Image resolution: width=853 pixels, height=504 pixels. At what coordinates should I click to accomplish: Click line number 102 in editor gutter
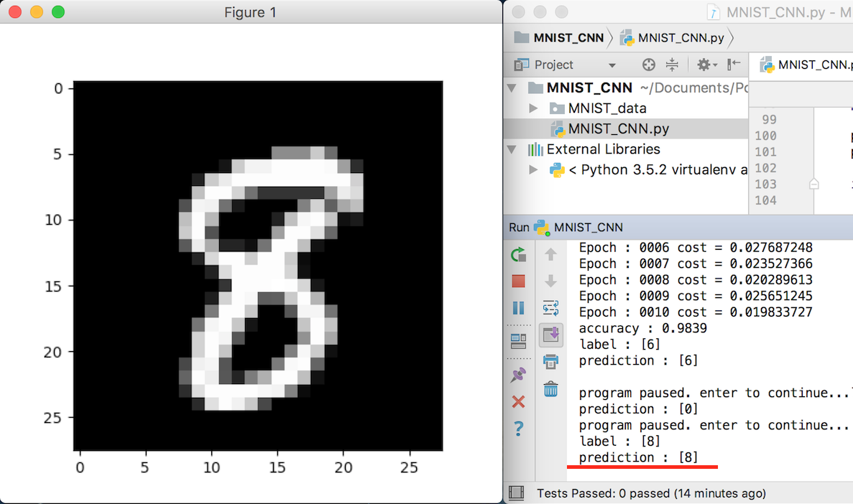(x=765, y=168)
